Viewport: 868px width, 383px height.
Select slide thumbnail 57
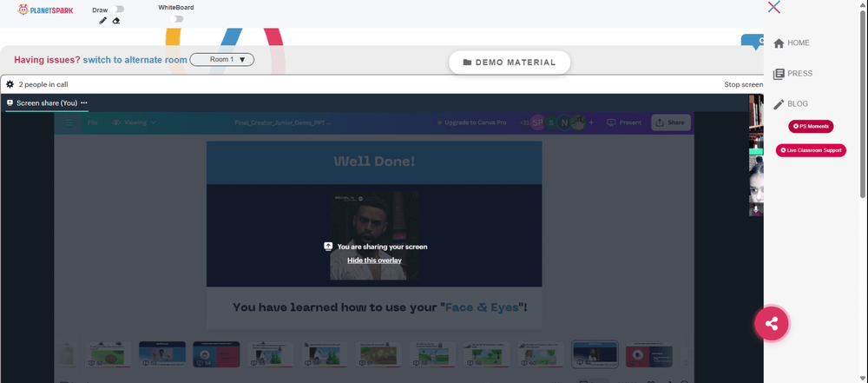378,353
